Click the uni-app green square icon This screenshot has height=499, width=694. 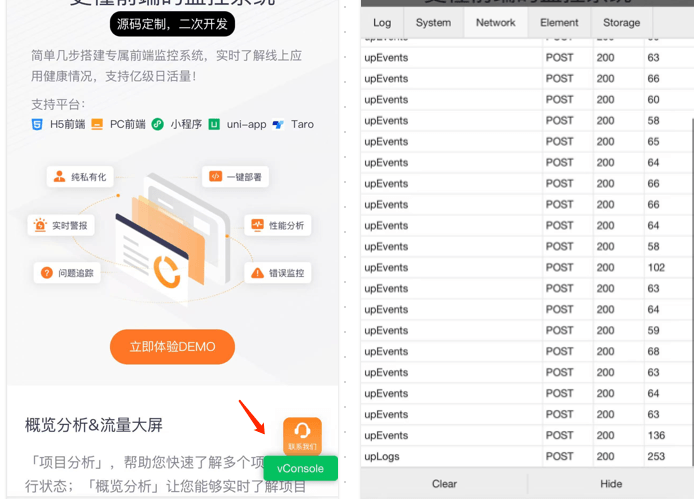(x=214, y=124)
